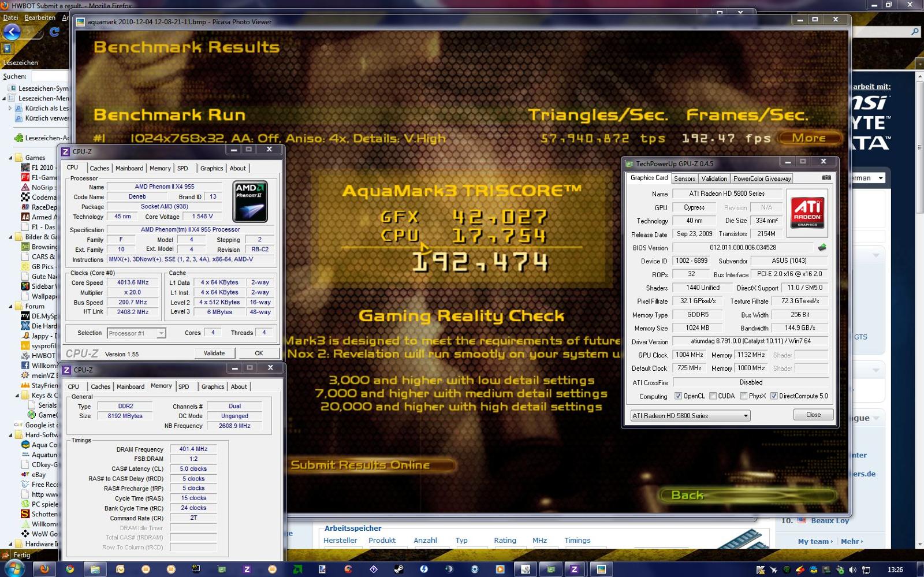Switch to the SPD tab in lower CPU-Z
Image resolution: width=924 pixels, height=577 pixels.
(x=184, y=387)
